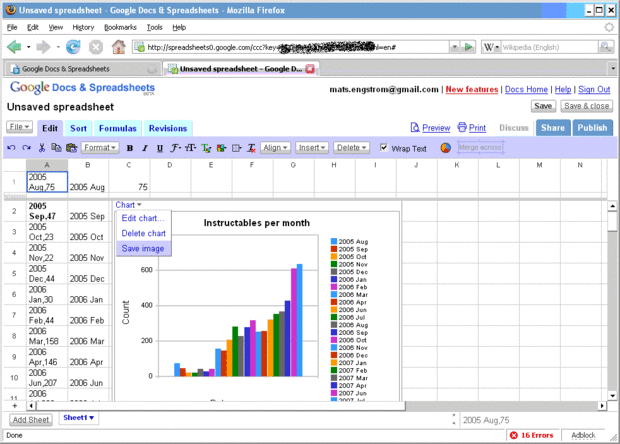Click the horizontal scrollbar right arrow
The height and width of the screenshot is (444, 620).
point(602,405)
